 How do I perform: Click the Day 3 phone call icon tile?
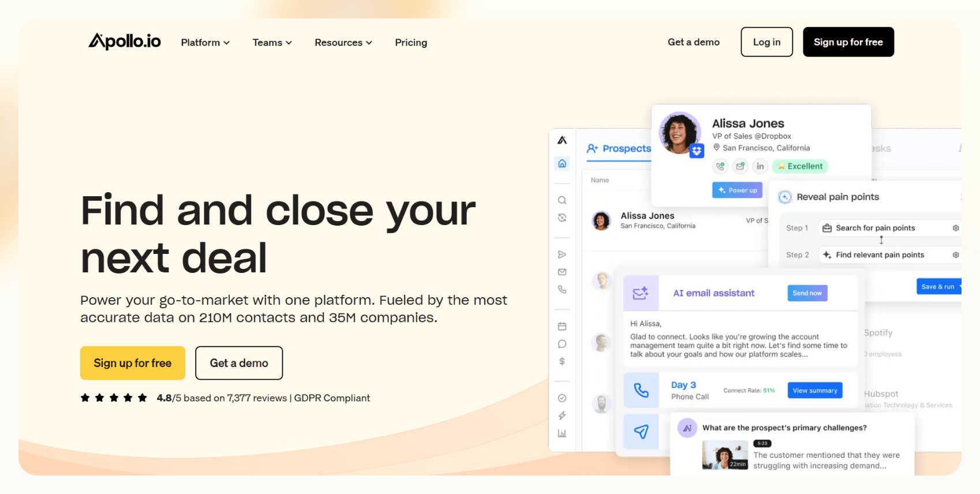coord(641,390)
